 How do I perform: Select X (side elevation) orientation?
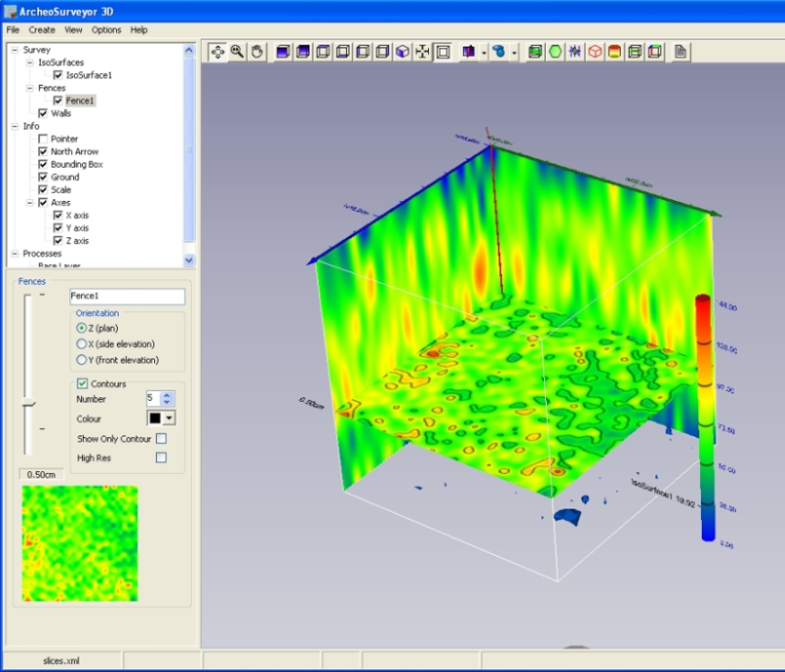[82, 343]
